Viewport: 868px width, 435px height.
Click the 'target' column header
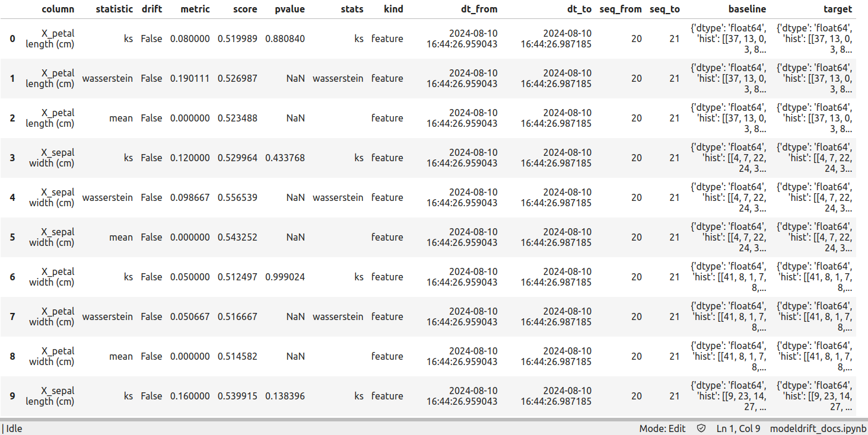click(838, 9)
